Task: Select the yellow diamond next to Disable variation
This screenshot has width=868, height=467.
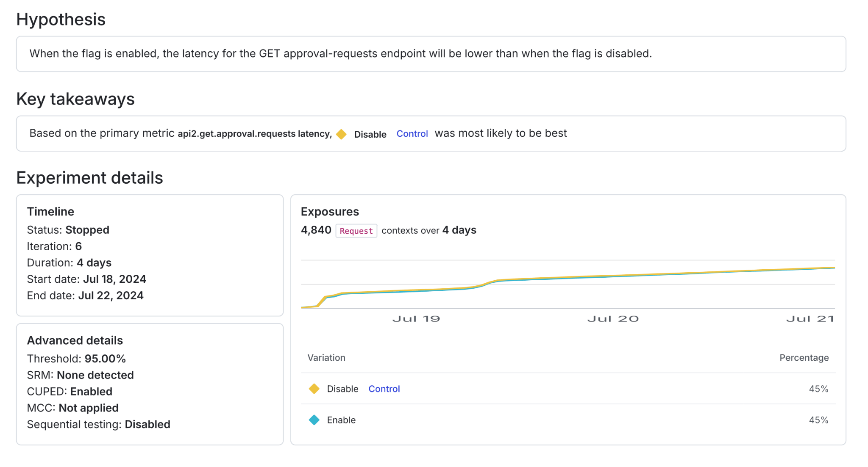Action: pyautogui.click(x=314, y=388)
